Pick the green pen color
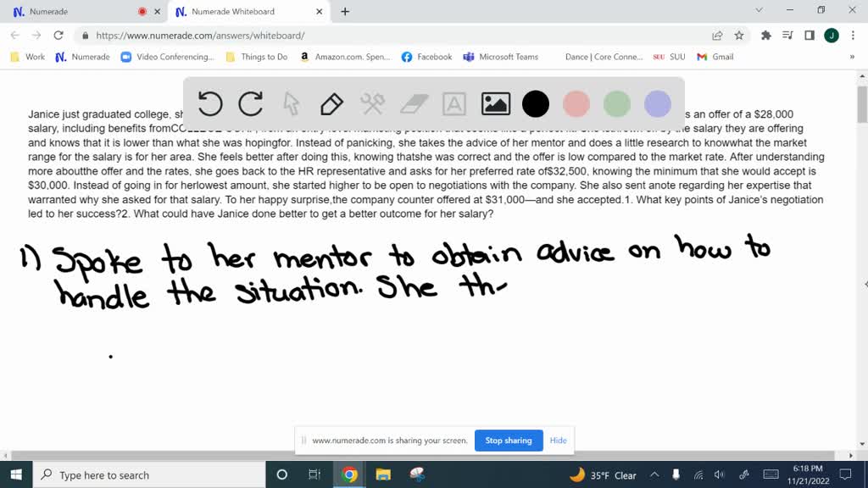This screenshot has width=868, height=488. click(x=617, y=104)
